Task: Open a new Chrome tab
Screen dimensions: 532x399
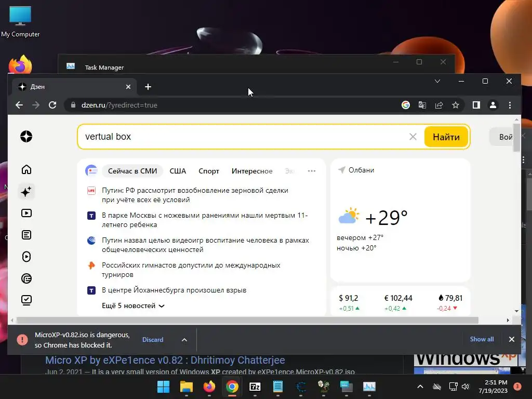Action: [x=148, y=87]
